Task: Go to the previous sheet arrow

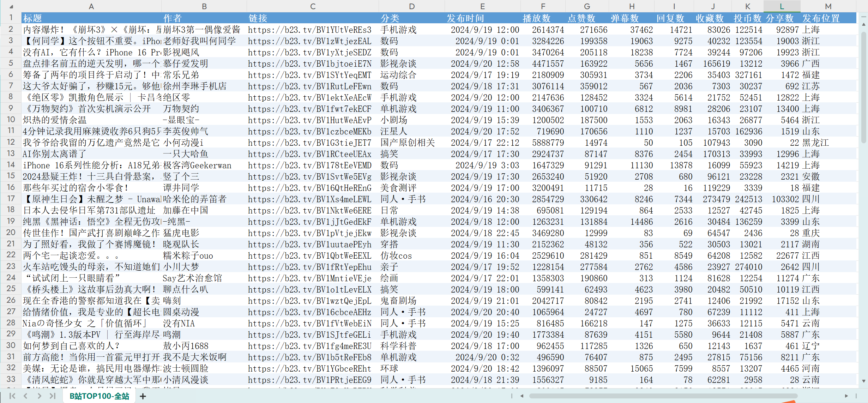Action: pos(26,396)
